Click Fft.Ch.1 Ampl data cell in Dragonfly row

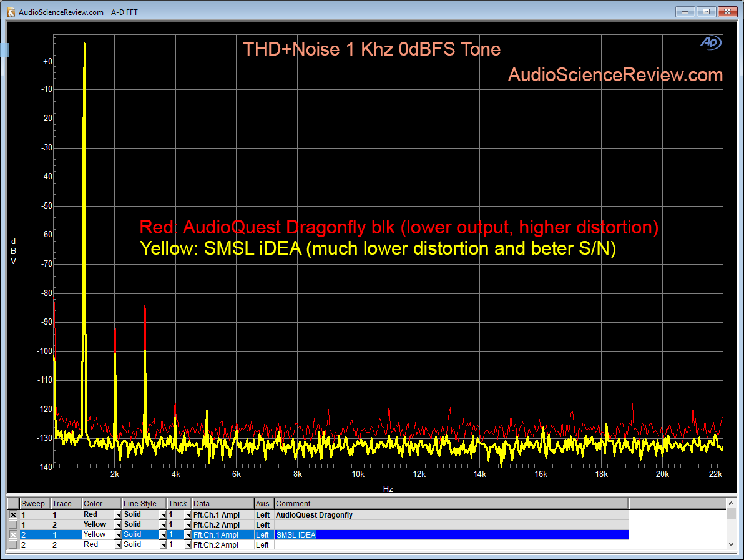[223, 515]
